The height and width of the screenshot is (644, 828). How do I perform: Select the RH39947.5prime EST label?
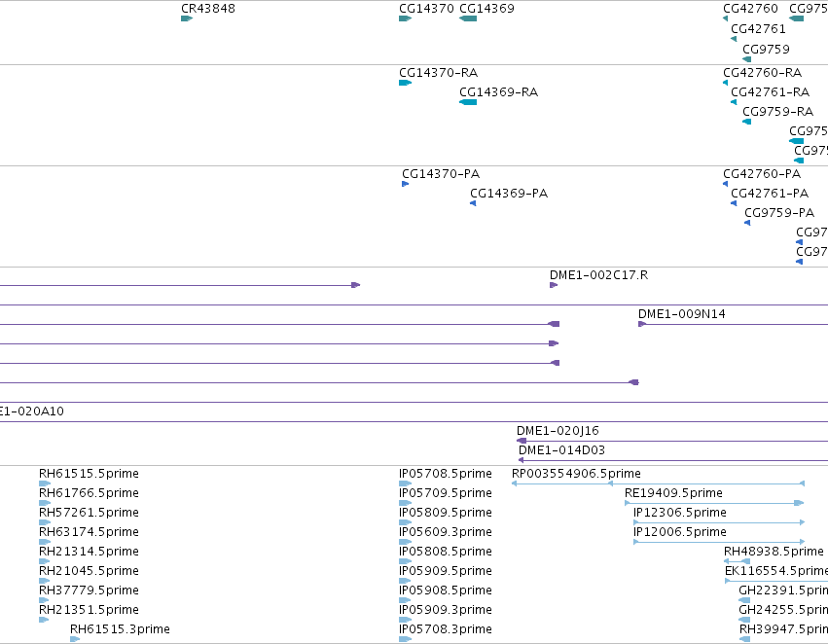[x=783, y=629]
